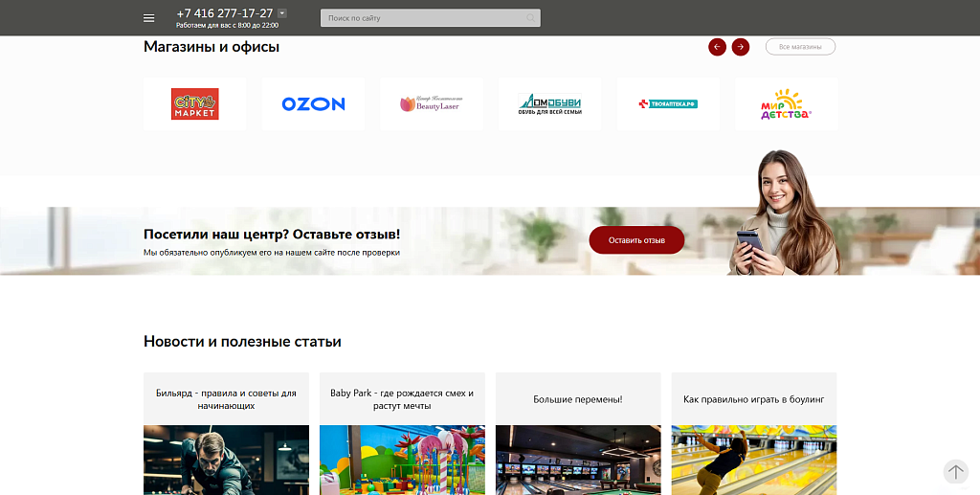This screenshot has width=980, height=495.
Task: Open the "Все магазины" button
Action: 800,47
